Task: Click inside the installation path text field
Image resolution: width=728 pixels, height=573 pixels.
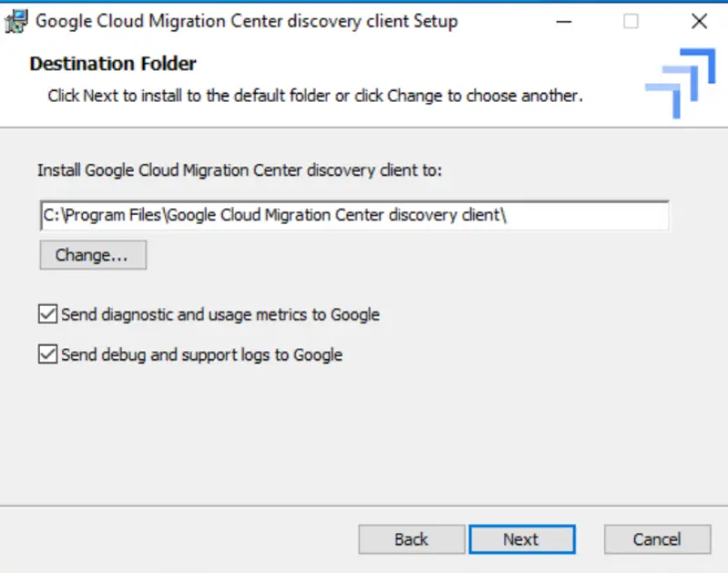Action: tap(353, 215)
